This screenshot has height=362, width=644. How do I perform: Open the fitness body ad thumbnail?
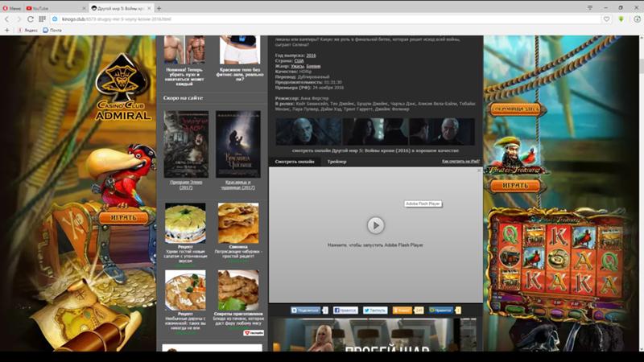pyautogui.click(x=240, y=50)
